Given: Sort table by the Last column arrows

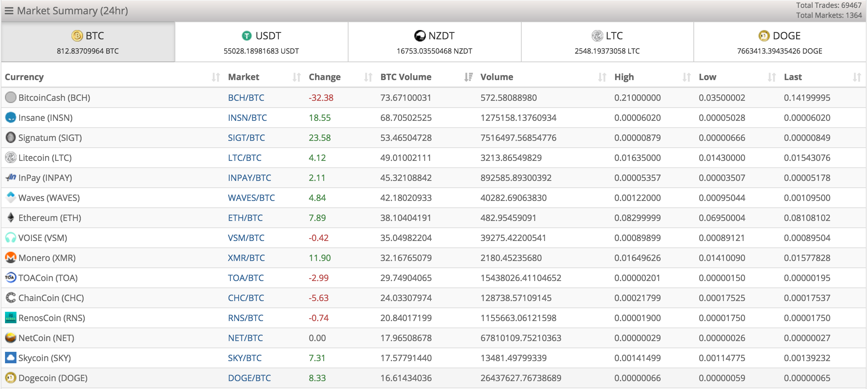Looking at the screenshot, I should [857, 77].
